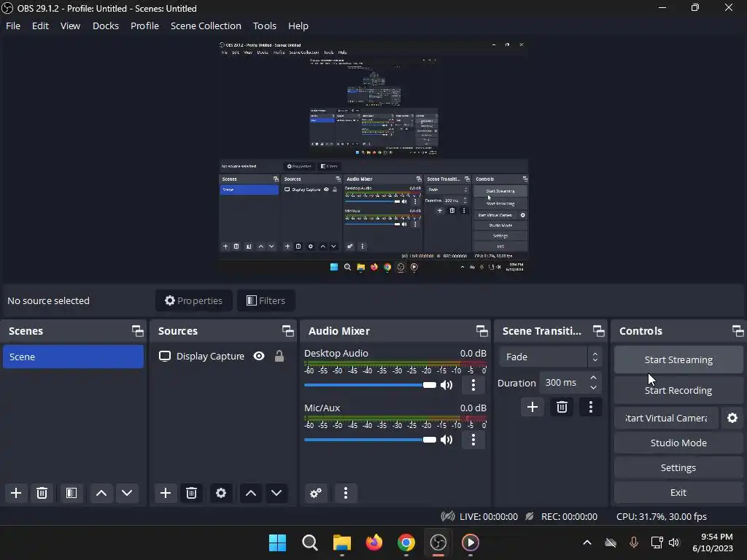Image resolution: width=747 pixels, height=560 pixels.
Task: Decrease transition duration with down arrow
Action: pos(593,388)
